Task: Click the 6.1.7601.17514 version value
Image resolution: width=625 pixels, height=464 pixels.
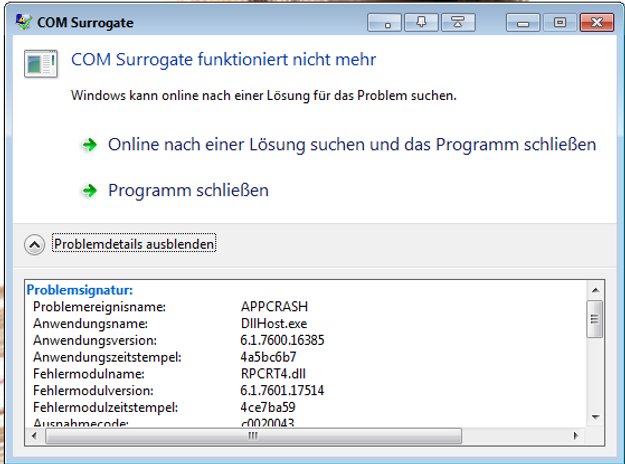Action: pyautogui.click(x=282, y=390)
